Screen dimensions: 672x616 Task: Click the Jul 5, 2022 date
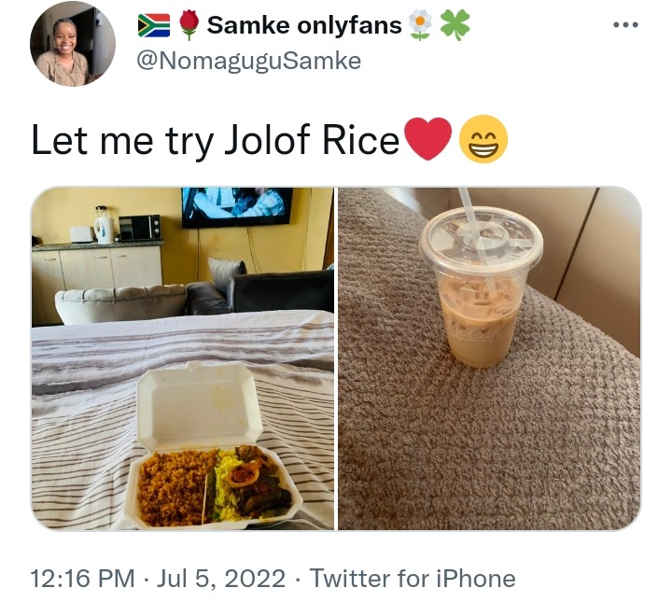221,579
